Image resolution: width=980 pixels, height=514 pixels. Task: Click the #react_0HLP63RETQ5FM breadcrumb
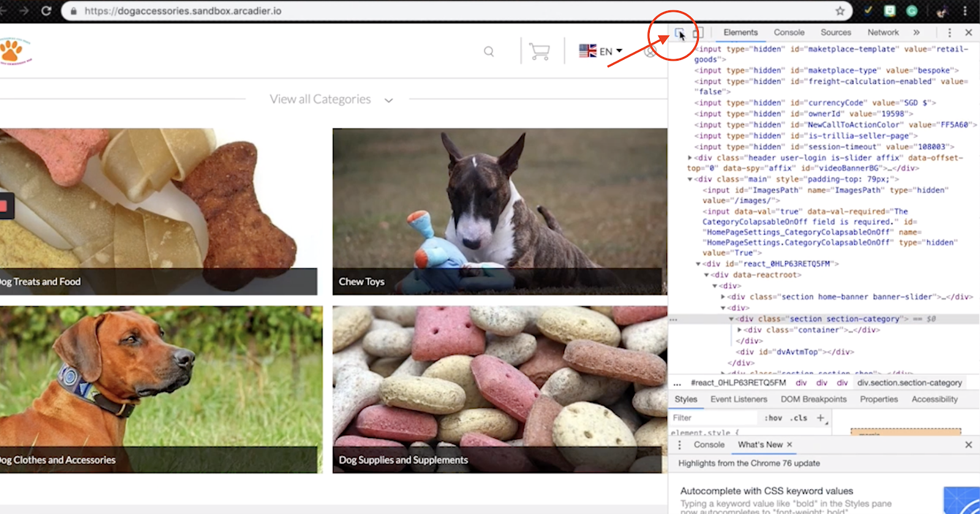pyautogui.click(x=738, y=383)
